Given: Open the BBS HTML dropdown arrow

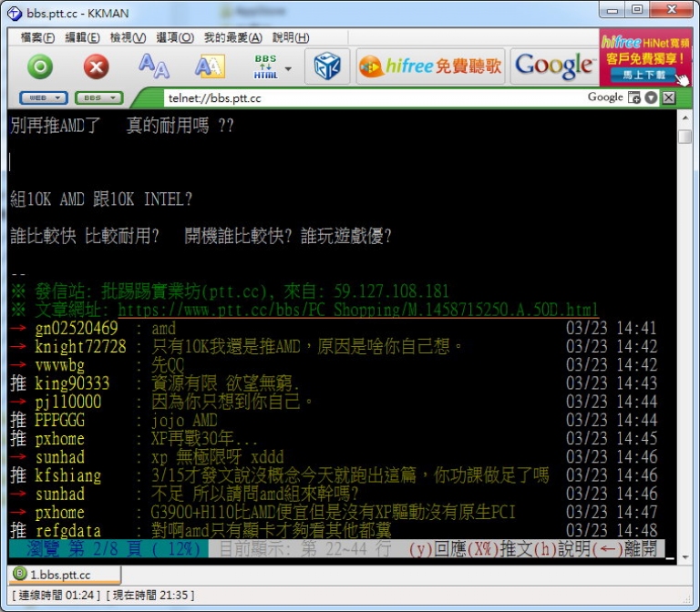Looking at the screenshot, I should coord(288,68).
